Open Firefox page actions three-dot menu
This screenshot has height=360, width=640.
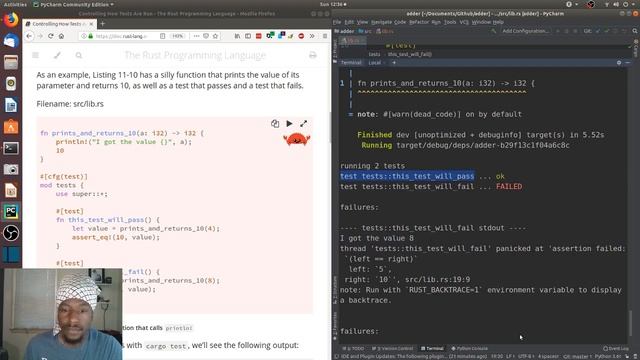coord(196,36)
